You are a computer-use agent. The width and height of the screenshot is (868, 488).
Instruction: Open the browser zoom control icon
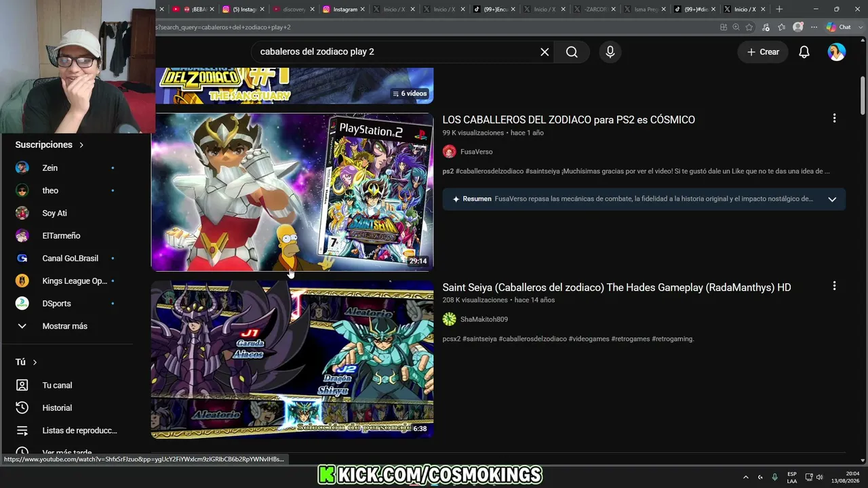[x=736, y=27]
